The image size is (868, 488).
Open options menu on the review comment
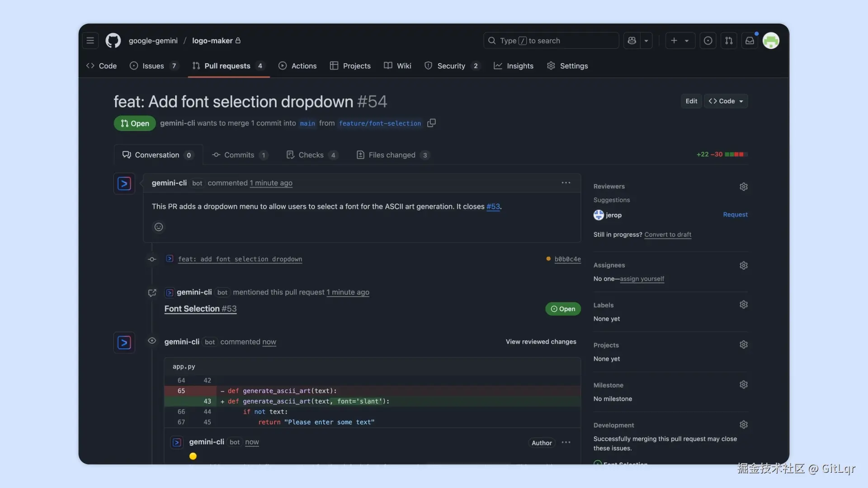click(x=566, y=442)
